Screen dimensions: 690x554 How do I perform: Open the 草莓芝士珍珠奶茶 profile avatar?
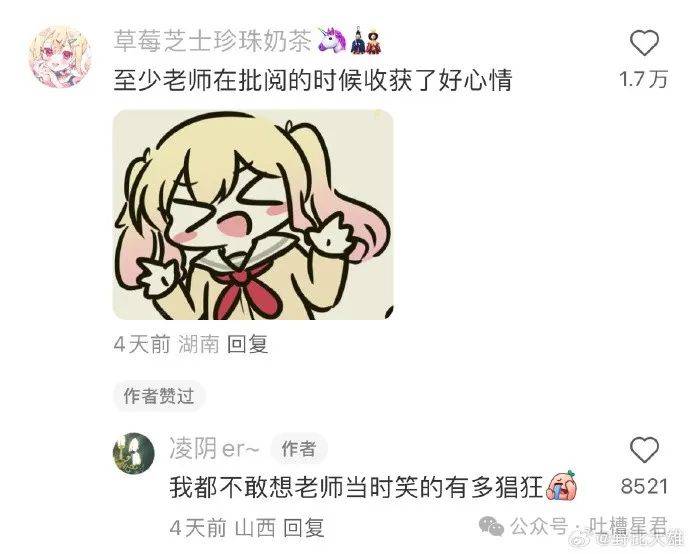click(60, 57)
